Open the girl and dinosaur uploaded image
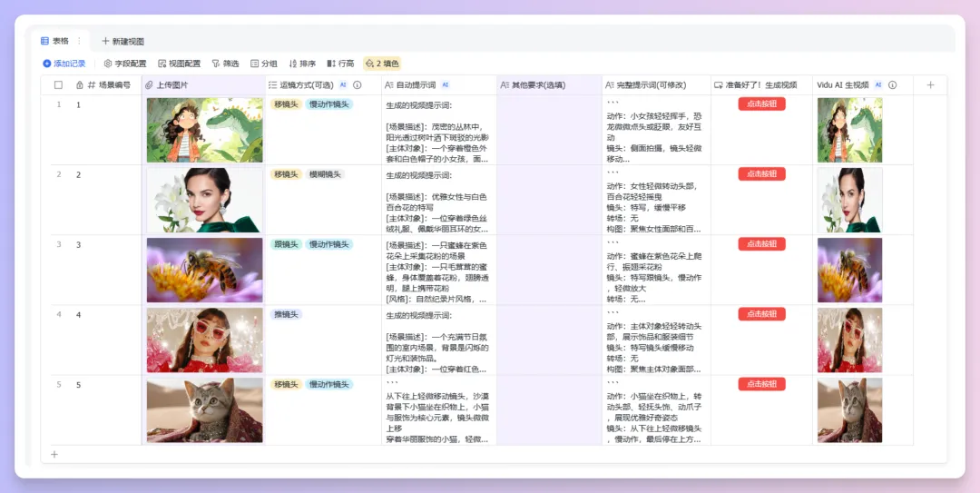 [x=205, y=130]
